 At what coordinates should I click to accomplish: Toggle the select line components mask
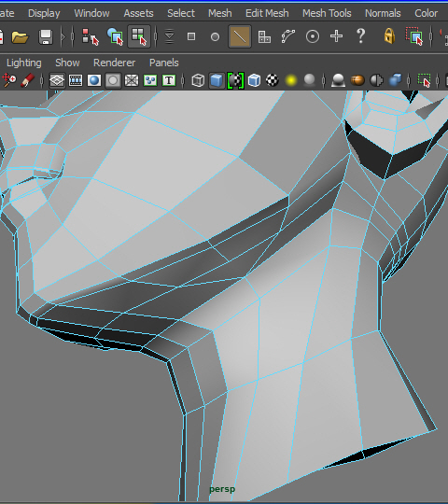[240, 36]
